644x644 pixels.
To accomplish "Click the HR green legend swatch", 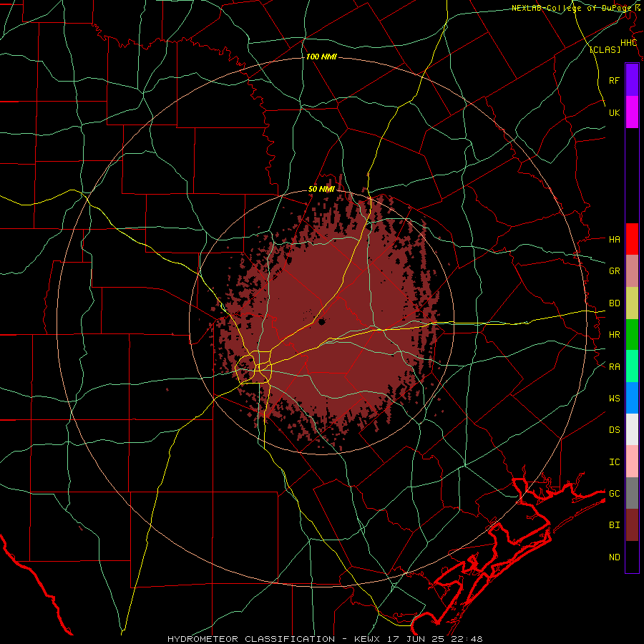I will [x=632, y=335].
